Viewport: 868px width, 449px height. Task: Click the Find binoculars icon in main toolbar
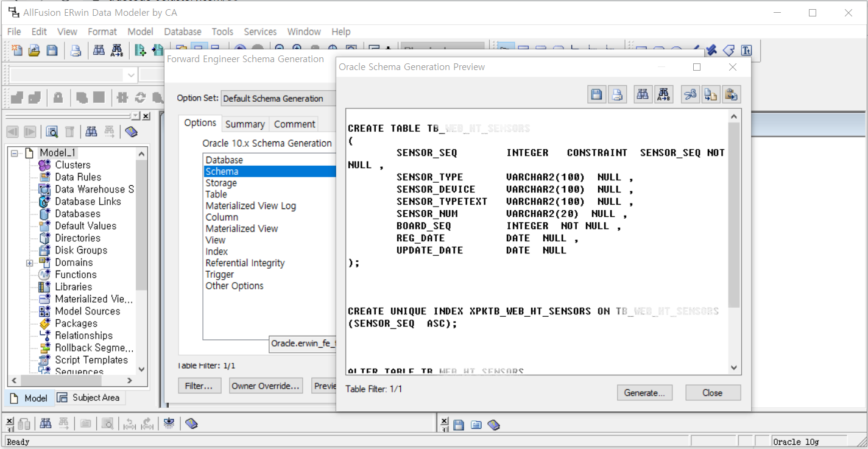[99, 51]
